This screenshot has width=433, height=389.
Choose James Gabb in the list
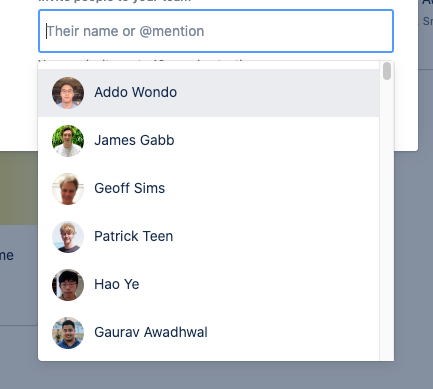click(209, 141)
